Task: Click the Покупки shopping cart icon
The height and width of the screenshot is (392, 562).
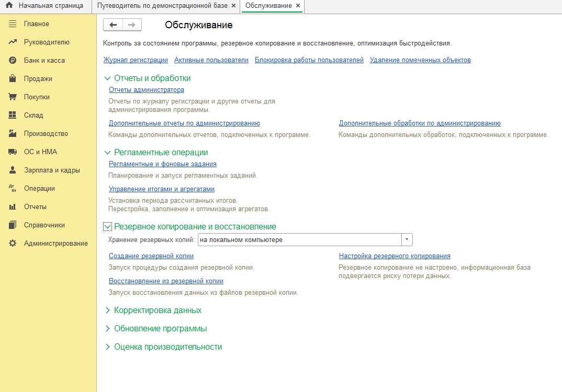Action: click(13, 97)
